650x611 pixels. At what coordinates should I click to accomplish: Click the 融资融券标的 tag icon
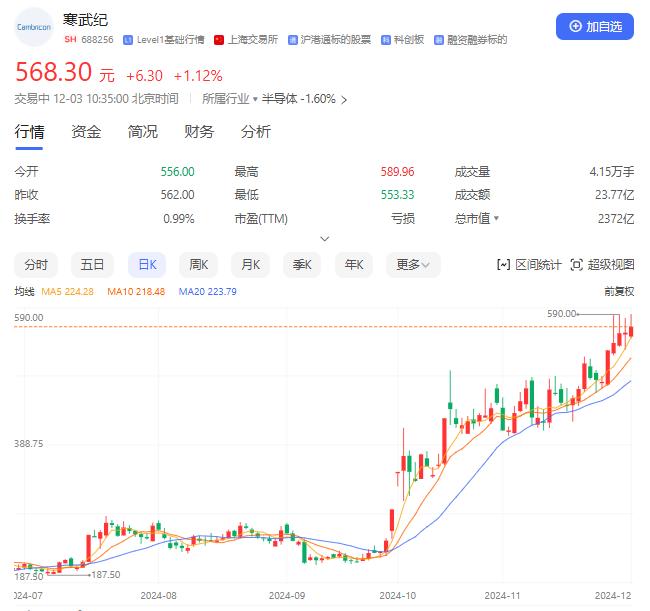(439, 40)
